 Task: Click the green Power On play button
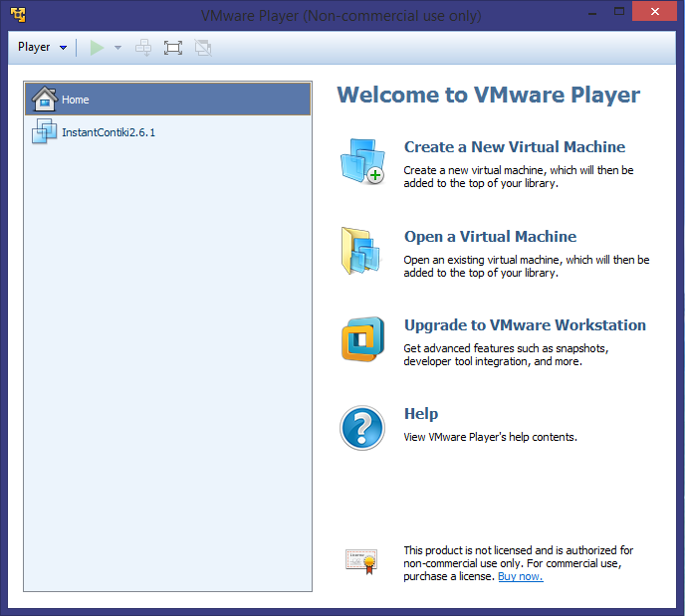97,48
